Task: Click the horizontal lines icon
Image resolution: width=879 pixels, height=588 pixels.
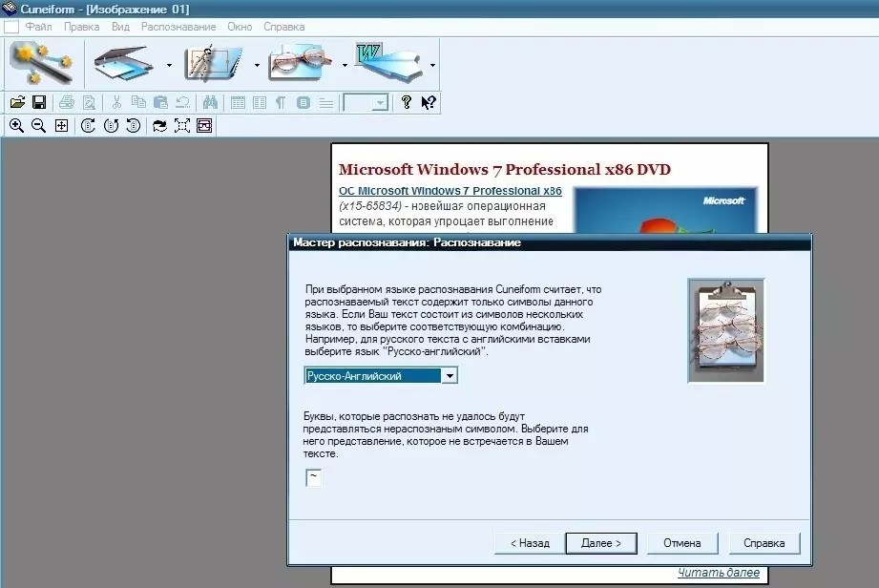Action: (325, 102)
